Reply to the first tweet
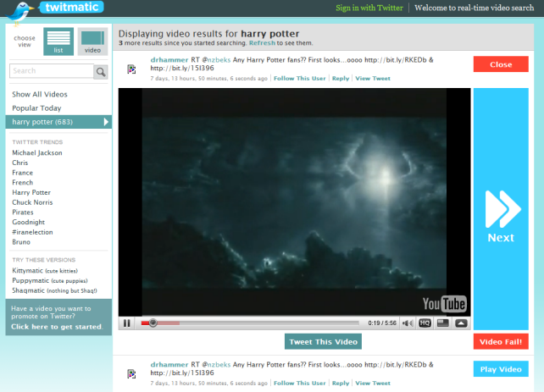The height and width of the screenshot is (392, 544). (x=341, y=79)
